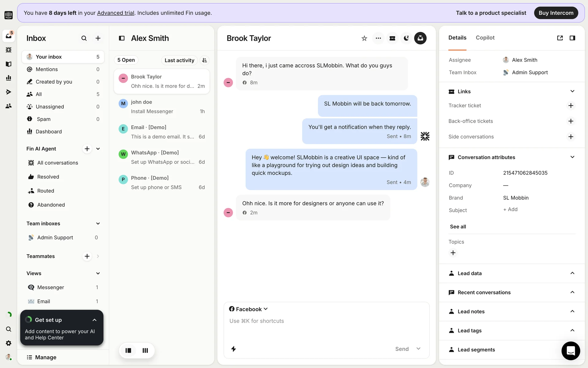Switch to the column layout view
Screen dimensions: 588x368
(x=145, y=350)
